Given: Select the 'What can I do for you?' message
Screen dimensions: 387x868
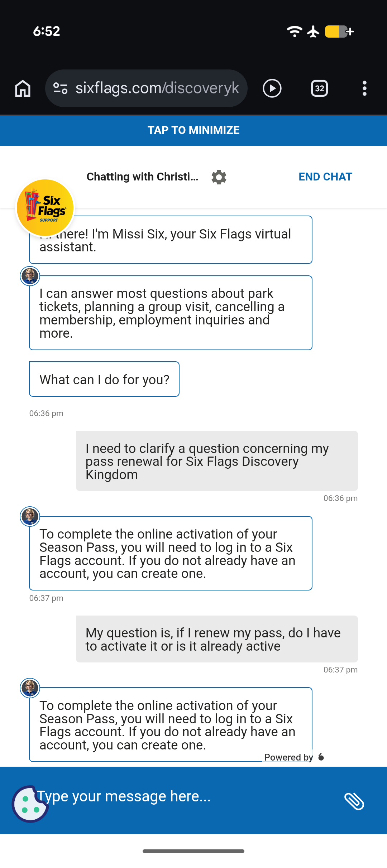Looking at the screenshot, I should tap(104, 379).
